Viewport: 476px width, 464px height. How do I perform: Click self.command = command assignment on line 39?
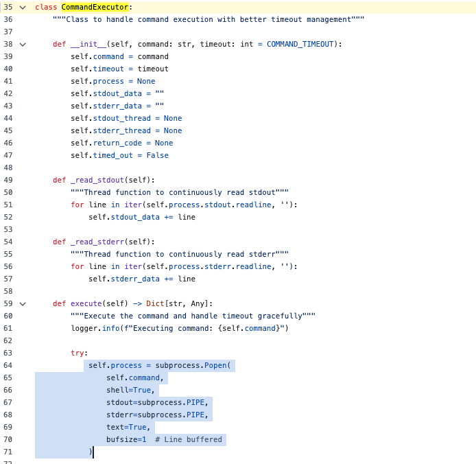(119, 56)
